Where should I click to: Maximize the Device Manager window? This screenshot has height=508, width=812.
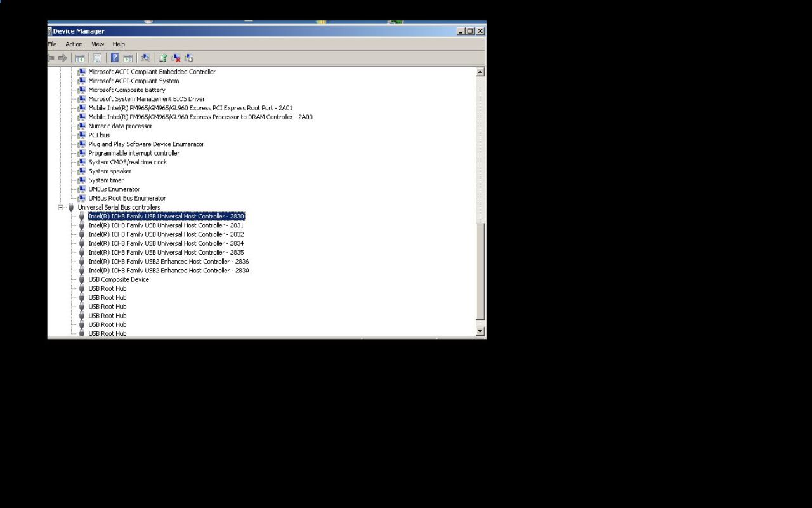click(x=470, y=31)
